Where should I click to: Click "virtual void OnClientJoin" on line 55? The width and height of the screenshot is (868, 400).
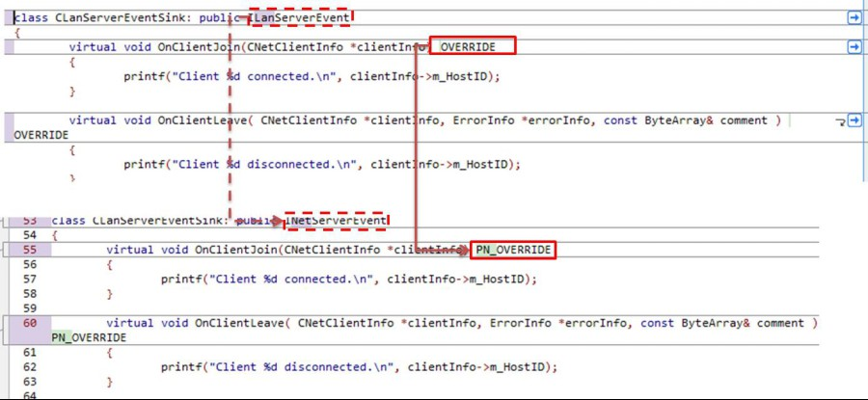click(192, 250)
